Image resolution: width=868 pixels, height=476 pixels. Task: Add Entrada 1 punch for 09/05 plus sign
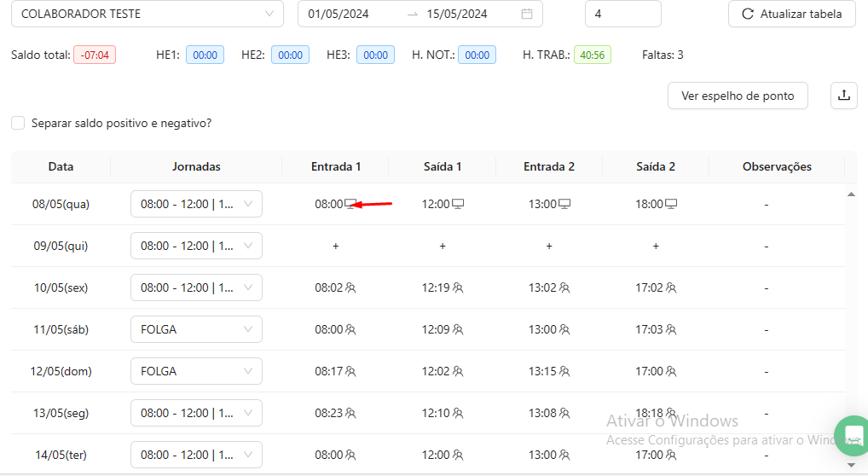pyautogui.click(x=336, y=246)
